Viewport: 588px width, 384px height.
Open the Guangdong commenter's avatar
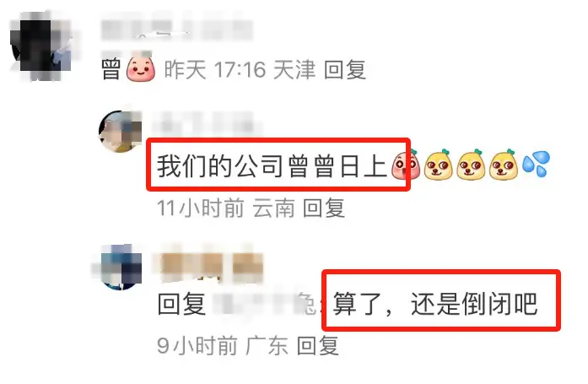coord(119,267)
